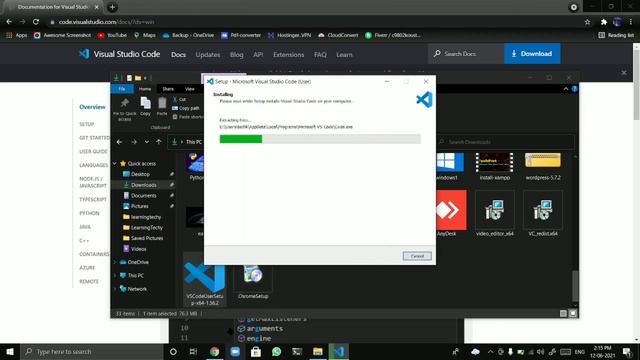Click Cut in Explorer ribbon
Image resolution: width=640 pixels, height=360 pixels.
click(x=179, y=99)
